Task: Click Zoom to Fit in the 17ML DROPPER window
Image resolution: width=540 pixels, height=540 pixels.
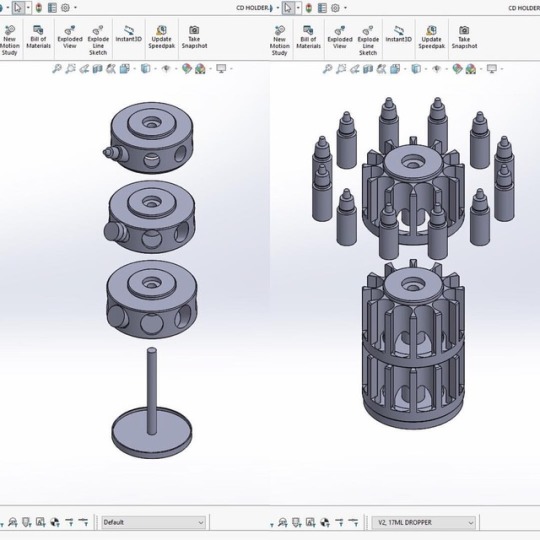Action: (x=327, y=69)
